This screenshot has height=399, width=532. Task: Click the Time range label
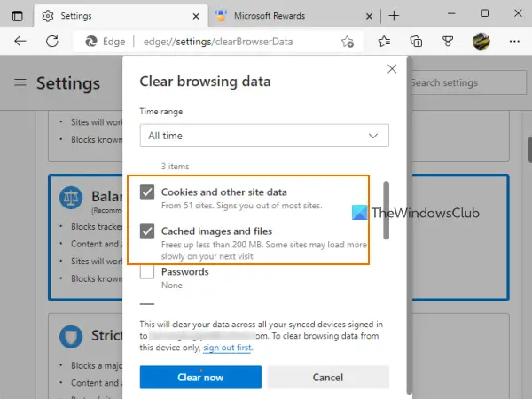tap(161, 112)
